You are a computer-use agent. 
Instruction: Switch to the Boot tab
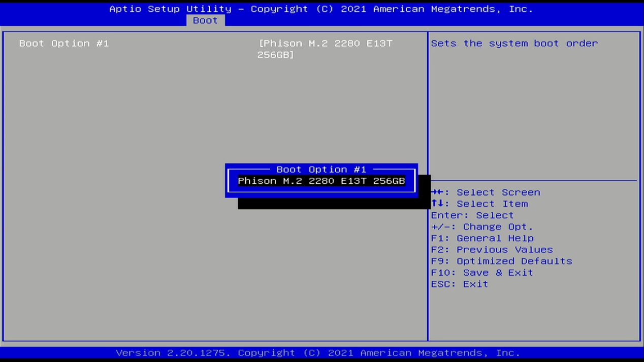(205, 20)
